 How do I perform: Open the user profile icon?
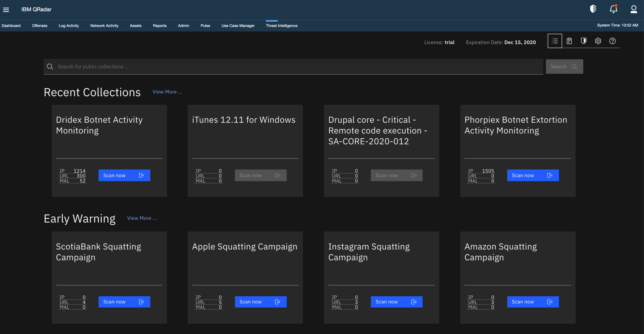[634, 9]
